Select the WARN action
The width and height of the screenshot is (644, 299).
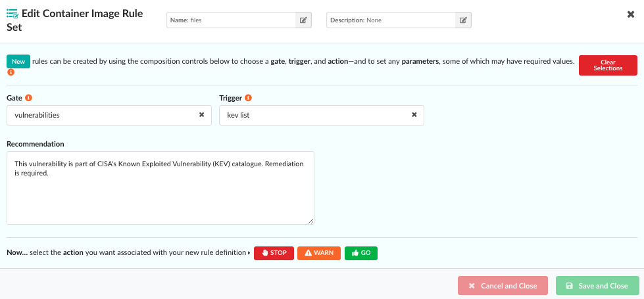319,253
